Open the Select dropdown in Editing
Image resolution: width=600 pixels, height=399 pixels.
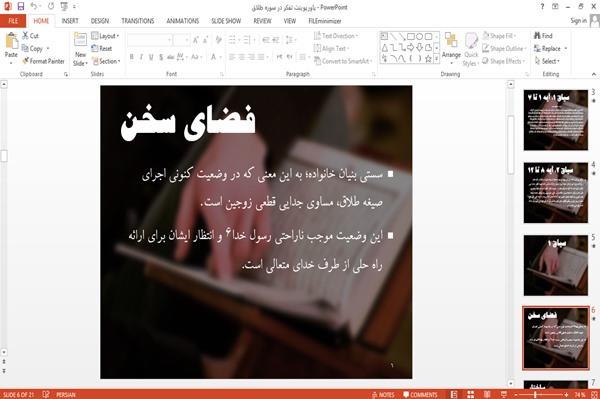[547, 61]
